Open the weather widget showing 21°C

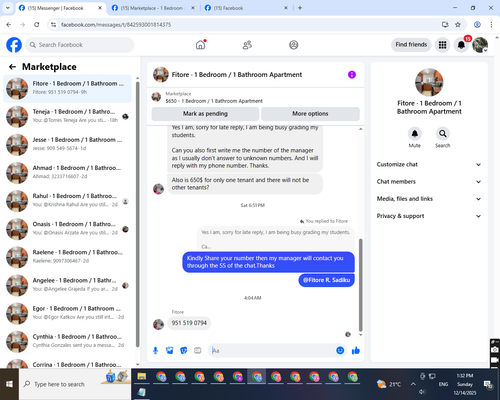[x=389, y=384]
